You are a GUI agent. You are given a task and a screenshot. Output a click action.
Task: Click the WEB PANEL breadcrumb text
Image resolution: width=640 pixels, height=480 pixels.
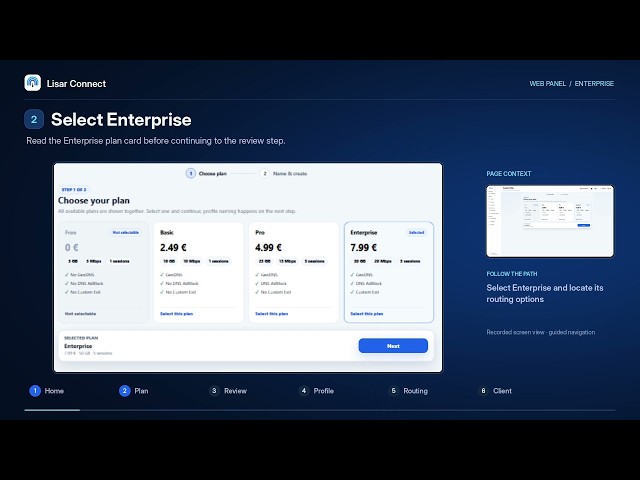(x=547, y=84)
